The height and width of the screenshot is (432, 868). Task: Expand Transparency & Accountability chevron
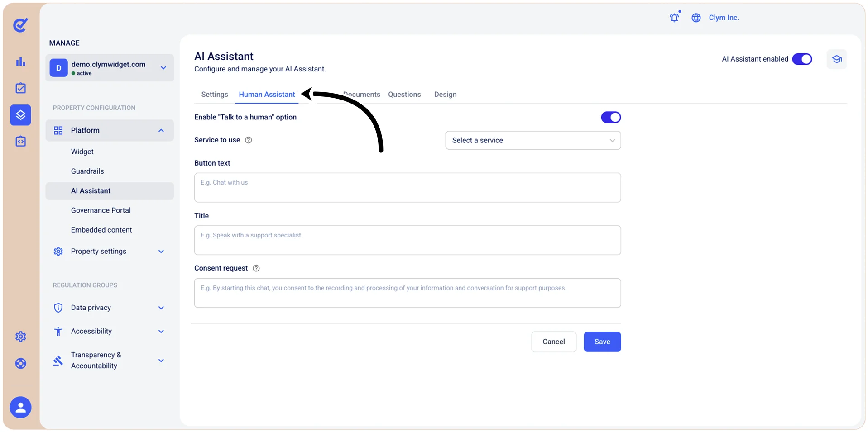click(x=161, y=361)
